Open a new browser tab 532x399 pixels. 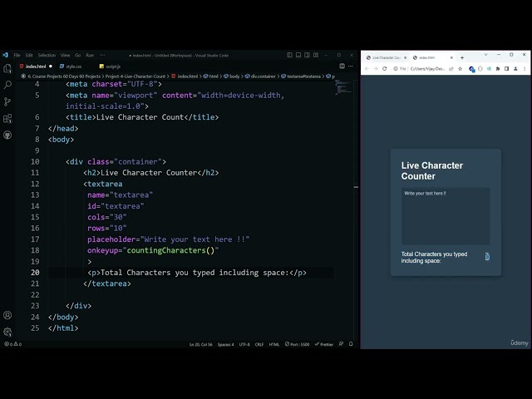click(462, 57)
